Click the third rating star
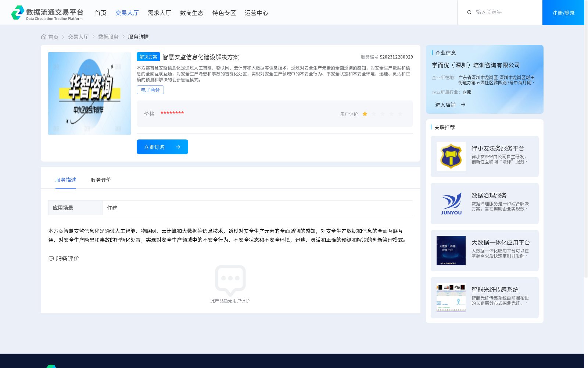This screenshot has width=588, height=368. pos(383,114)
